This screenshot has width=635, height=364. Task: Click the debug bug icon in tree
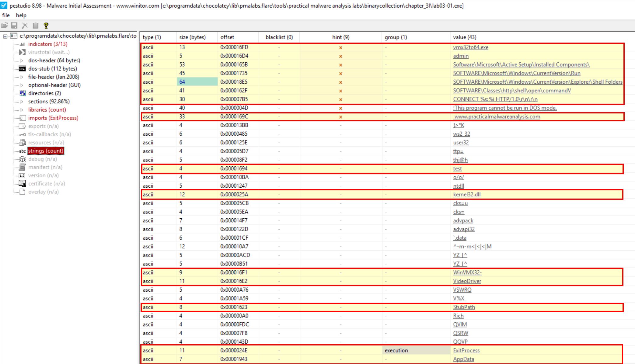click(x=22, y=159)
